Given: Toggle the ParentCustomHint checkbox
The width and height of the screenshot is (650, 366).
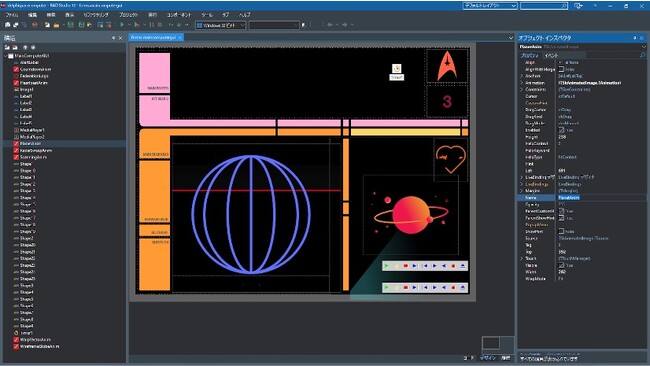Looking at the screenshot, I should tap(561, 211).
